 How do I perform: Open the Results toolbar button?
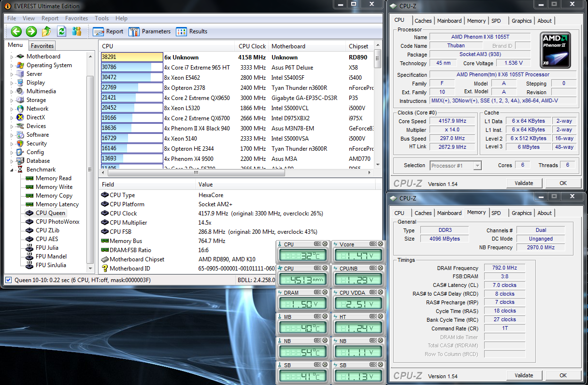(x=192, y=31)
